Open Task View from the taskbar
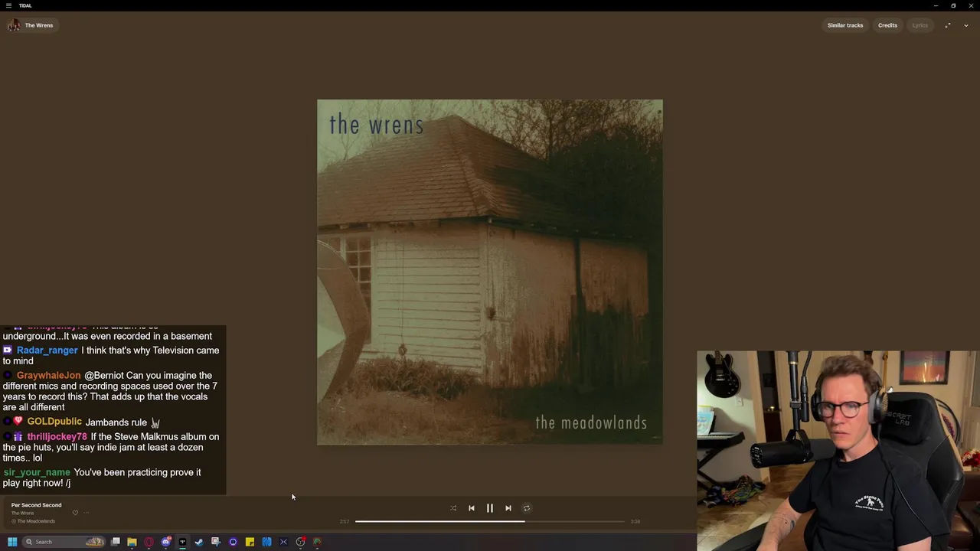The width and height of the screenshot is (980, 551). click(115, 542)
